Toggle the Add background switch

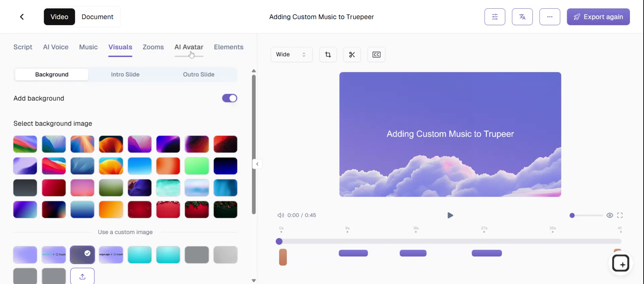(x=229, y=98)
